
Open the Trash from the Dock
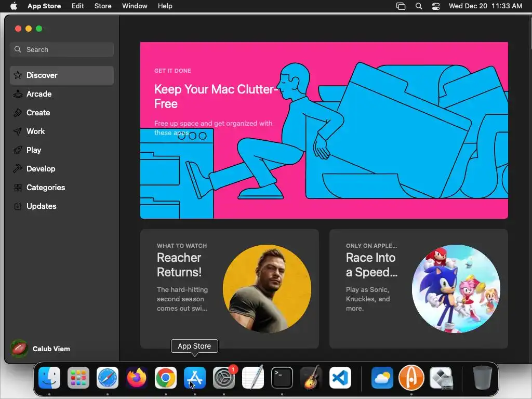coord(483,378)
